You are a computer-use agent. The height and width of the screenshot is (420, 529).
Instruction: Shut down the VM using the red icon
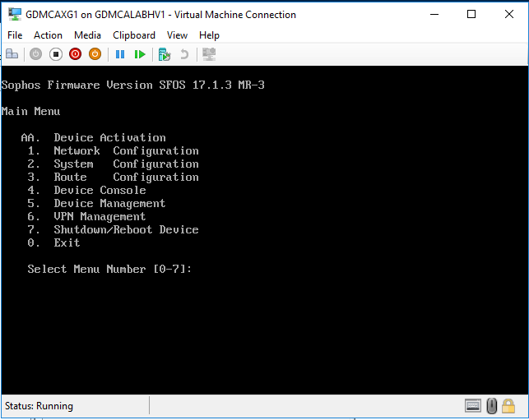75,54
